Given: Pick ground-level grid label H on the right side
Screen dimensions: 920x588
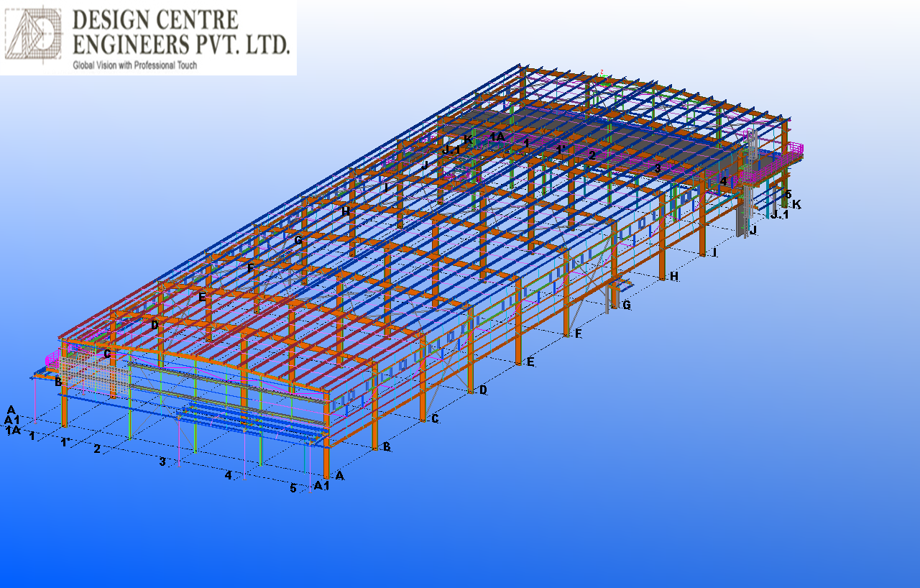Looking at the screenshot, I should point(673,276).
